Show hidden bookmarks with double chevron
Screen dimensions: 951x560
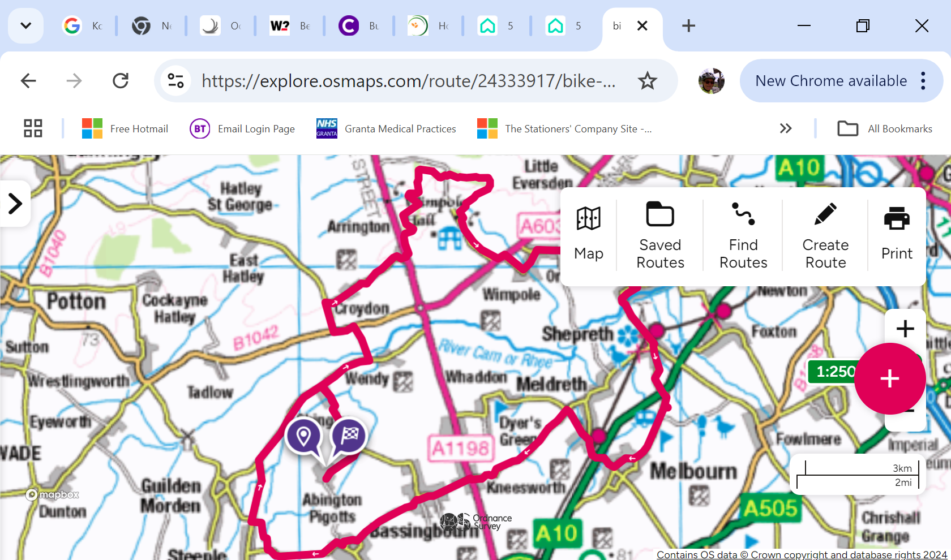785,129
